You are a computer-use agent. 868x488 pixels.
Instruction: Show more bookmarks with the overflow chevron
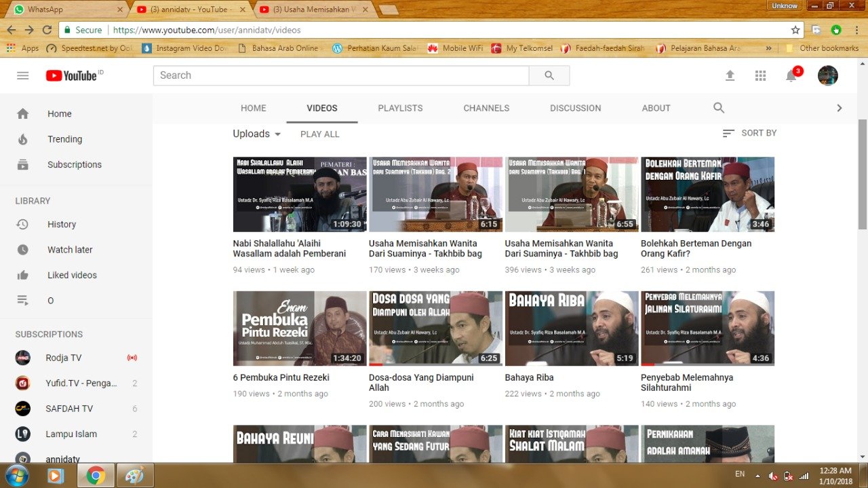[x=768, y=48]
